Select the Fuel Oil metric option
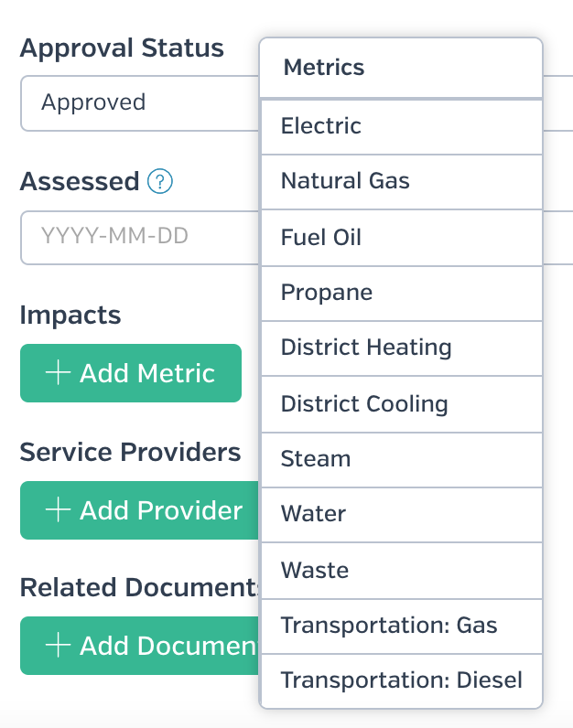This screenshot has height=728, width=573. (402, 238)
